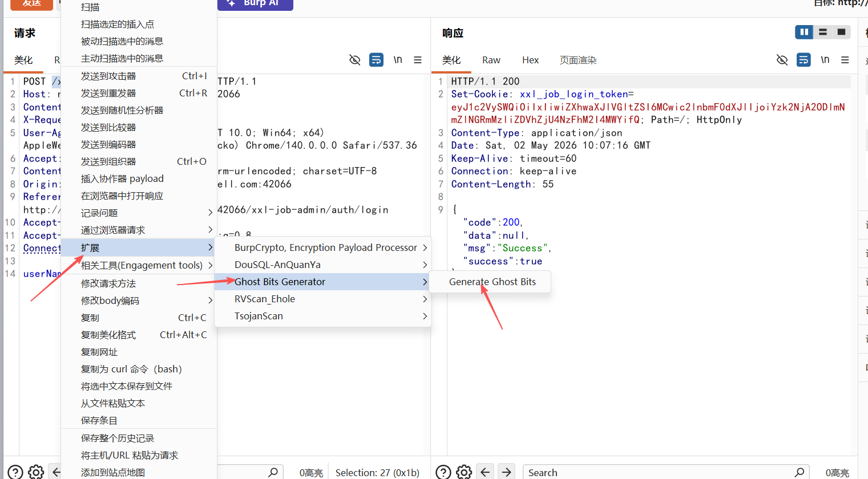Expand the DouSQL-AnQuanYa extension submenu
Screen dimensions: 868x479
323,265
